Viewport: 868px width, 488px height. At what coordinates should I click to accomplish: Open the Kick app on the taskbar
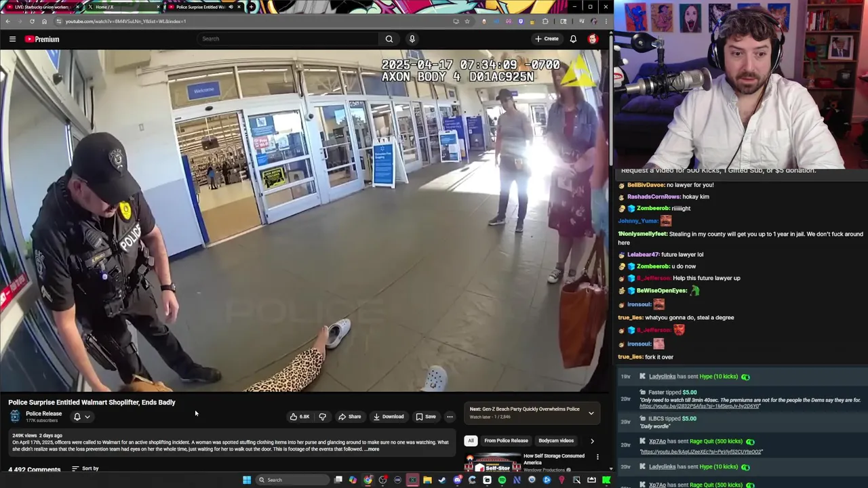click(x=606, y=480)
